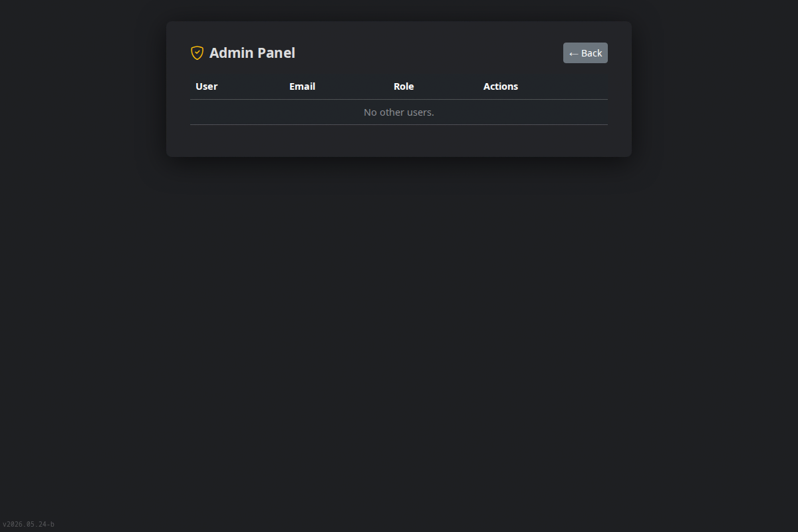The height and width of the screenshot is (532, 798).
Task: Select the empty users table row
Action: click(x=399, y=112)
